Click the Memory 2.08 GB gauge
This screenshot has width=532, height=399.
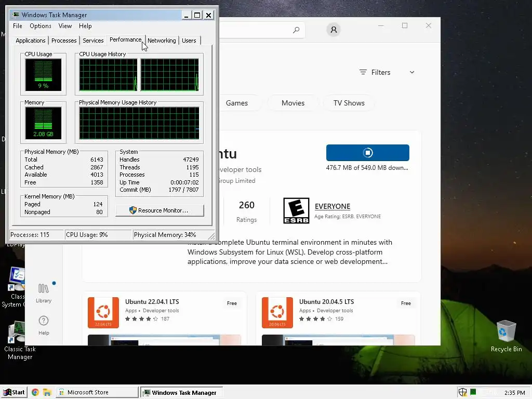tap(43, 123)
